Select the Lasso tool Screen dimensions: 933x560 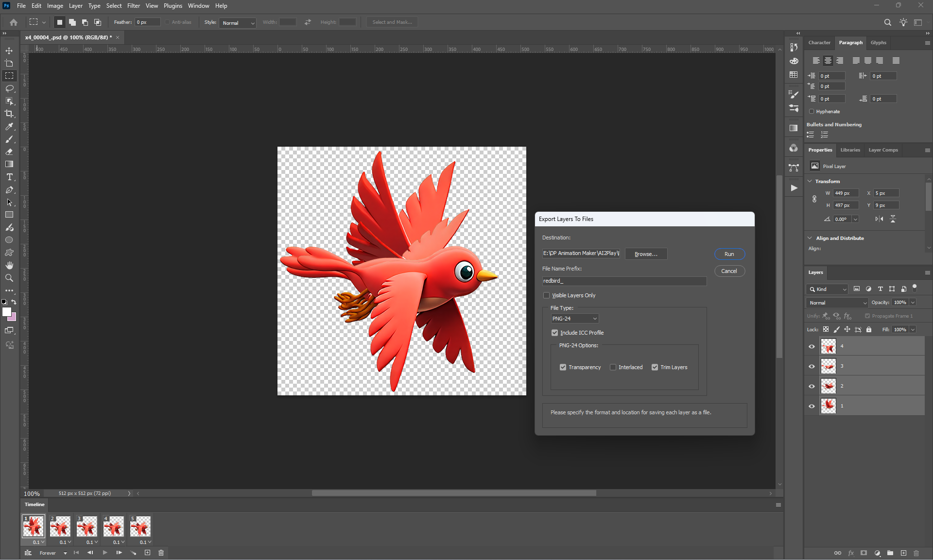9,88
